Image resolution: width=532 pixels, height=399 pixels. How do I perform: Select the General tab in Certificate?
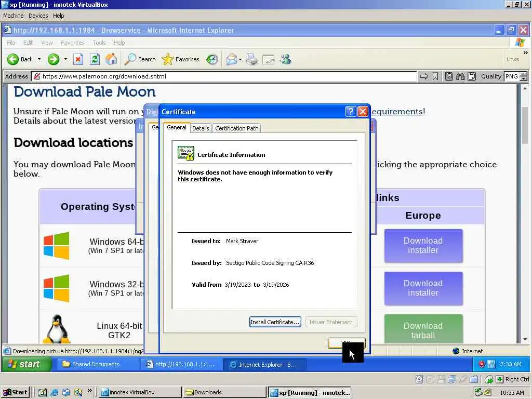177,127
